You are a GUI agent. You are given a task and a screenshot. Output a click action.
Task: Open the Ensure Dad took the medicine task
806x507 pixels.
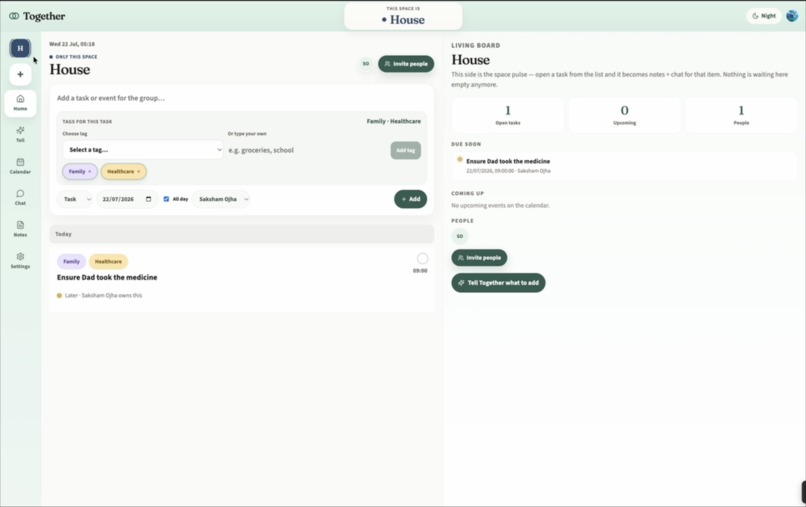pos(107,277)
